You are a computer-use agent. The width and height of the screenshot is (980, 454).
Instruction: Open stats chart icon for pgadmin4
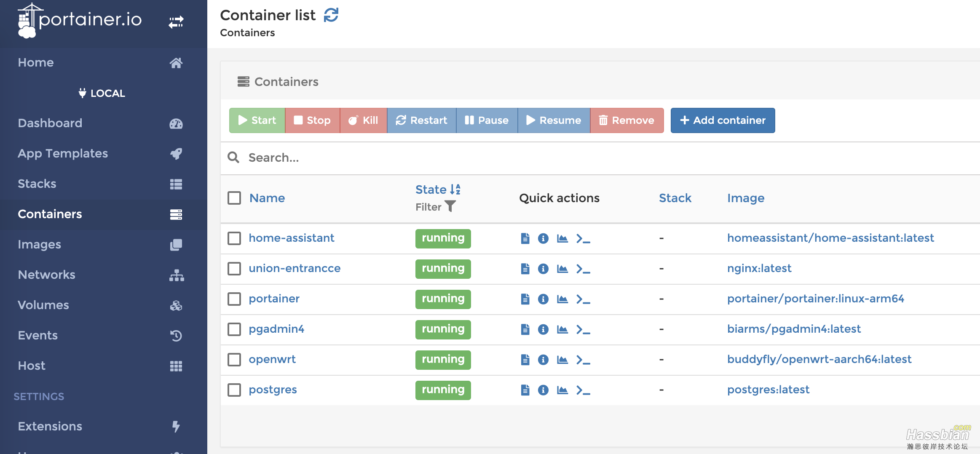(x=562, y=329)
